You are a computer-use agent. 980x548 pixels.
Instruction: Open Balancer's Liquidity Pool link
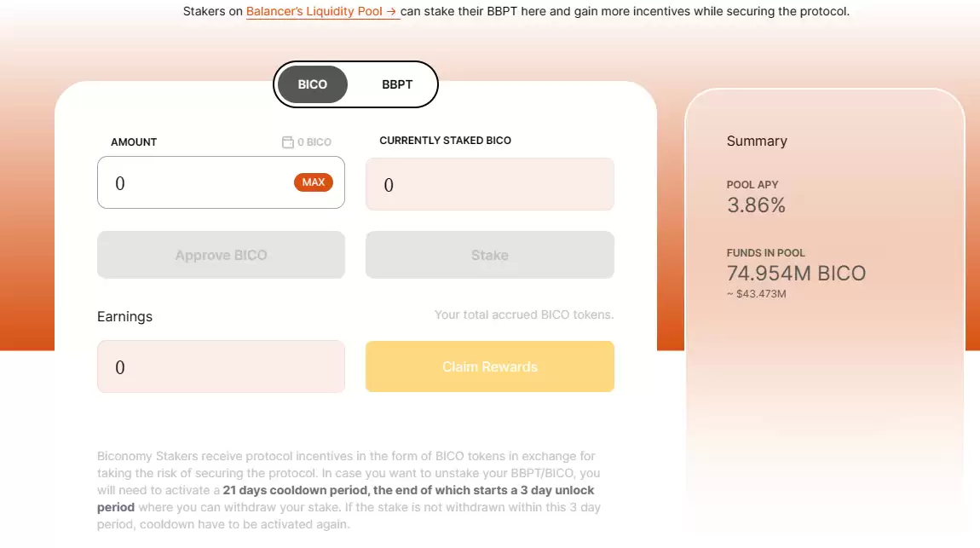tap(323, 12)
